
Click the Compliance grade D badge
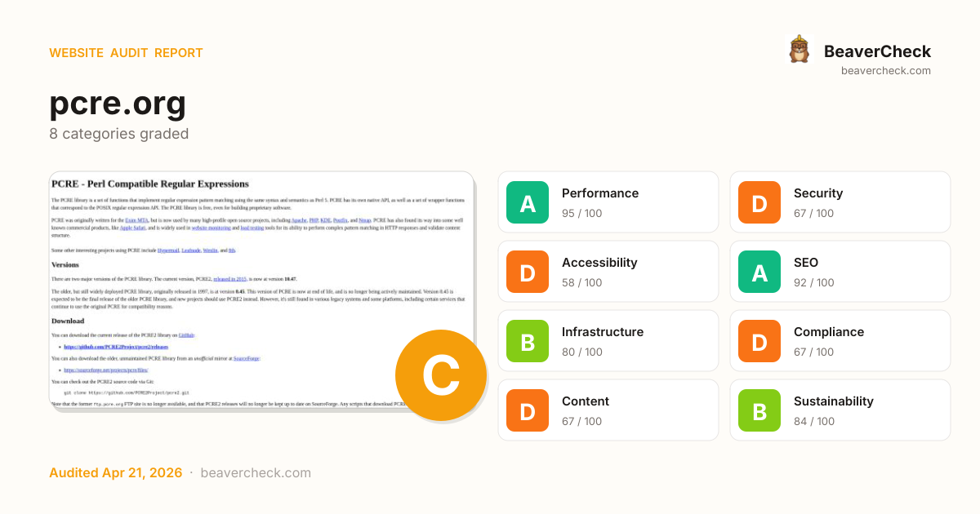(759, 341)
